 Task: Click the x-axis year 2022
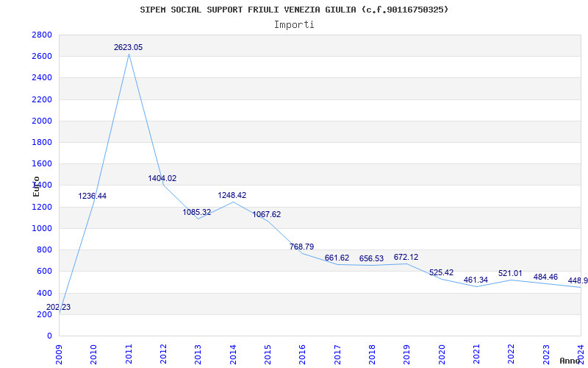pyautogui.click(x=511, y=355)
